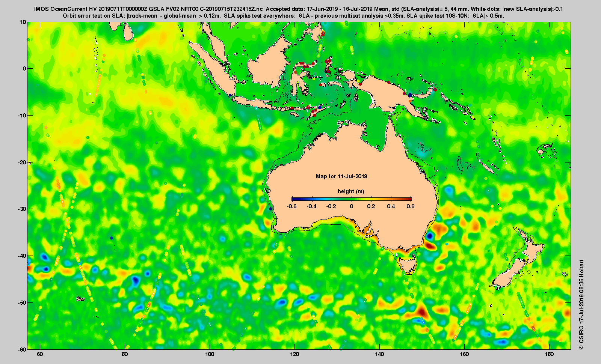Click the latitude 10 axis label
The height and width of the screenshot is (364, 601).
point(23,22)
